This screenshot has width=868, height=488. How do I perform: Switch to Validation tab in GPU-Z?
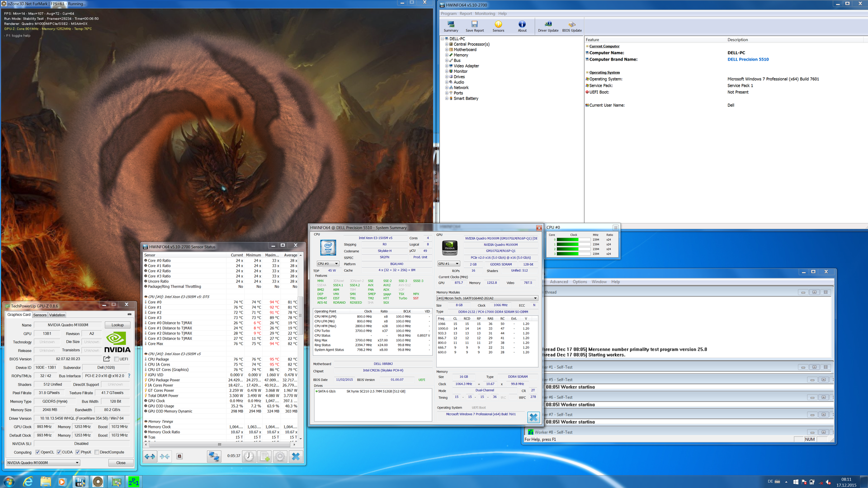click(x=57, y=315)
